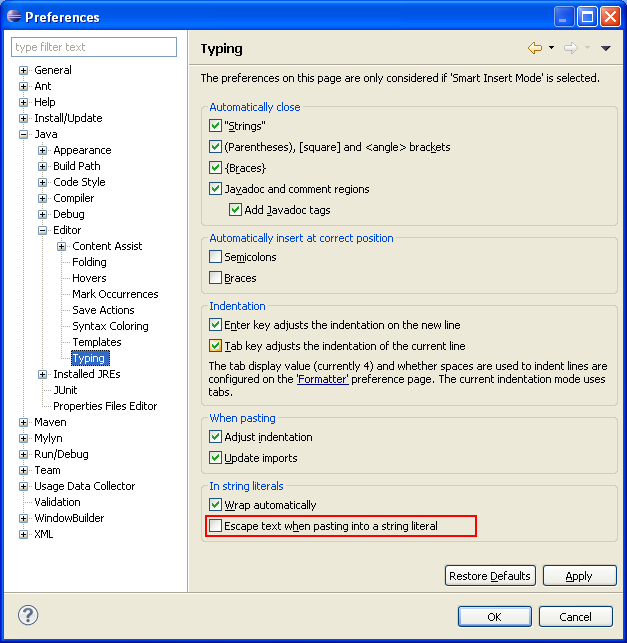The width and height of the screenshot is (627, 643).
Task: Open Mark Occurrences preferences
Action: click(x=115, y=294)
